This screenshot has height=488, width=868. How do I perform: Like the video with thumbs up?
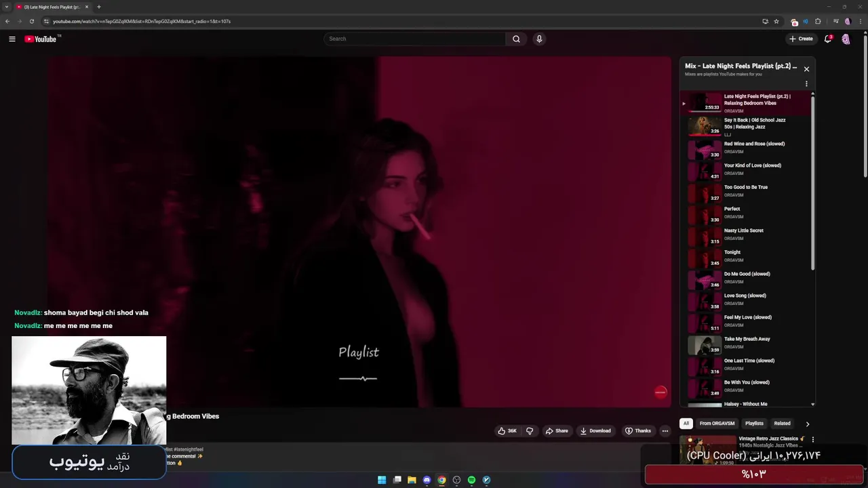(x=507, y=430)
